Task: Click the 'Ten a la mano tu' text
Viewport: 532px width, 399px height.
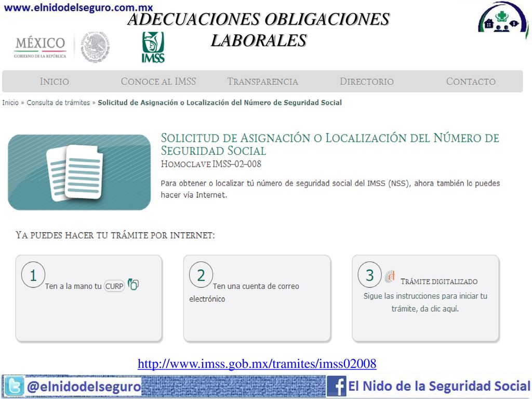Action: click(73, 286)
